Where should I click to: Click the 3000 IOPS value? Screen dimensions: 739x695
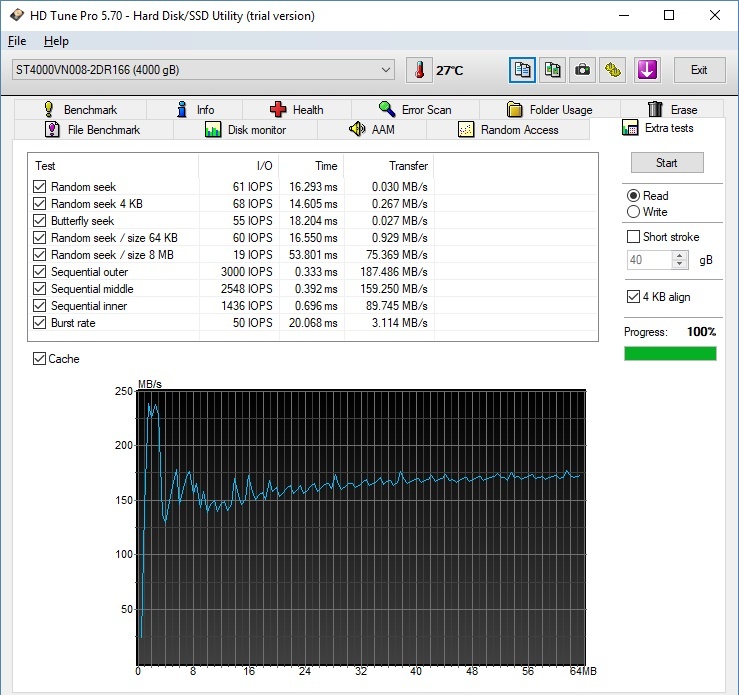[x=246, y=272]
